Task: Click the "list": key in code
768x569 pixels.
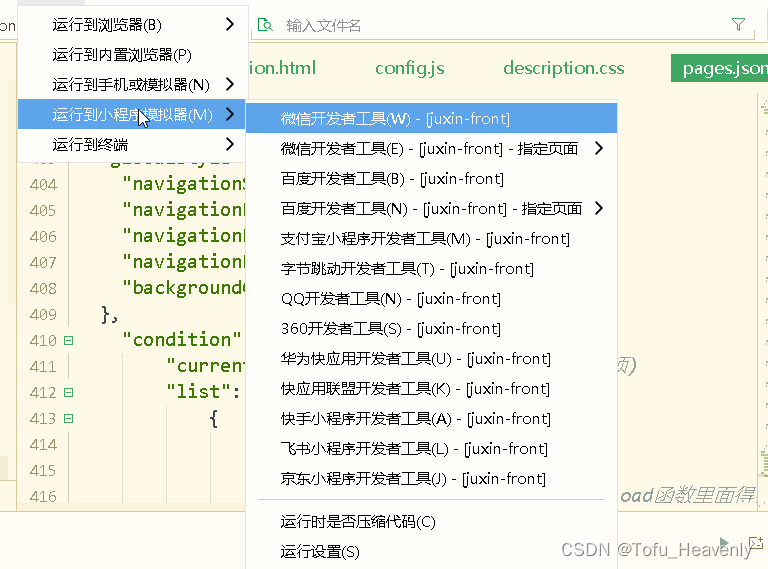Action: (x=203, y=391)
